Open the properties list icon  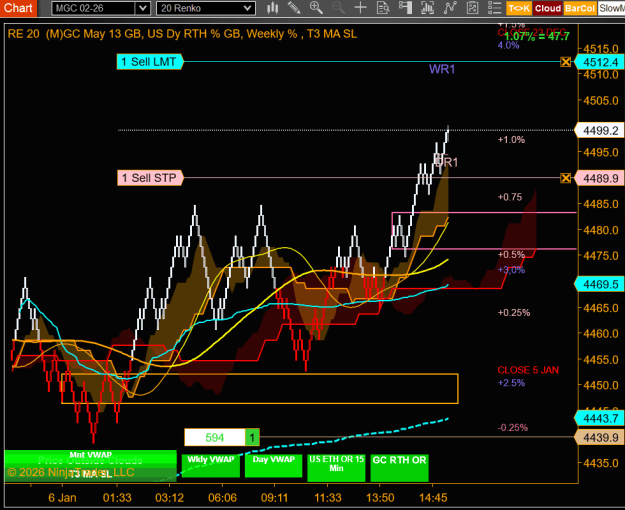[494, 8]
